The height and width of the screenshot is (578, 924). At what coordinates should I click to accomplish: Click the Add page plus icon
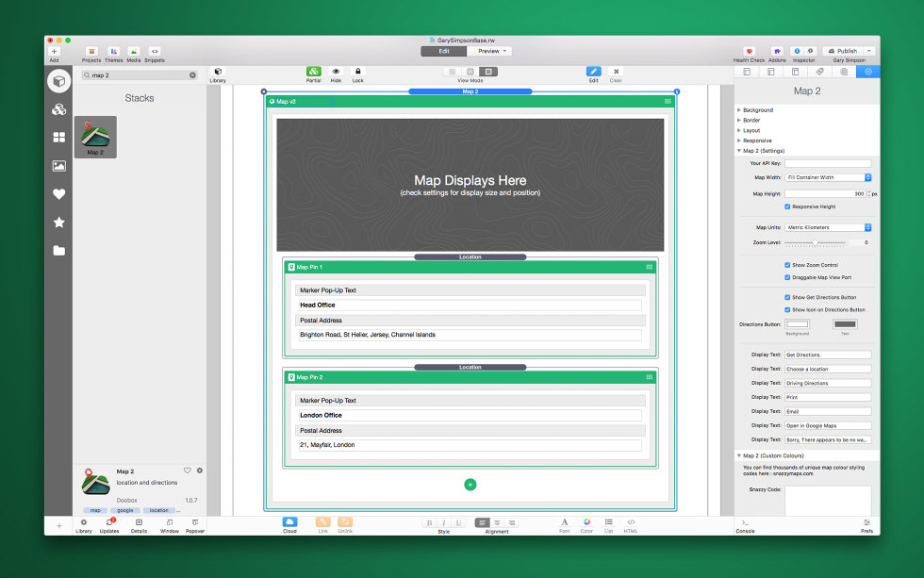coord(55,51)
